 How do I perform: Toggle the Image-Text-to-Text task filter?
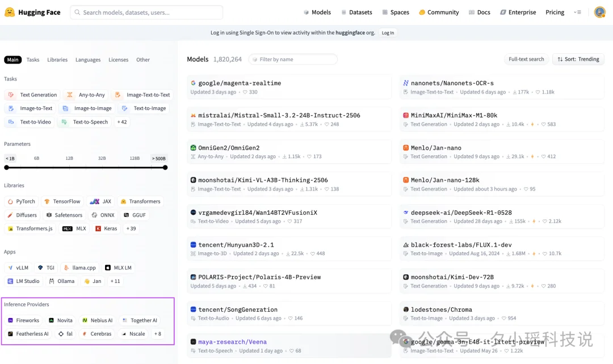pos(142,95)
